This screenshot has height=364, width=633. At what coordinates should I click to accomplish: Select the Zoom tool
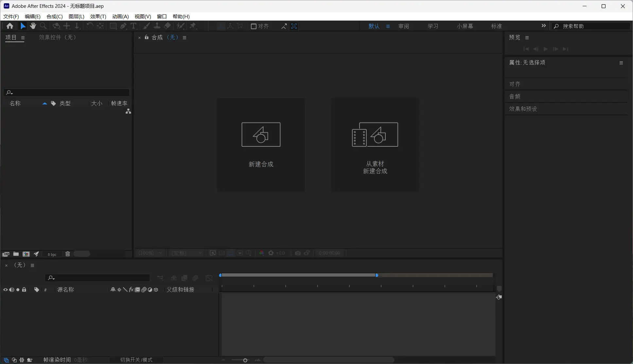[x=43, y=26]
